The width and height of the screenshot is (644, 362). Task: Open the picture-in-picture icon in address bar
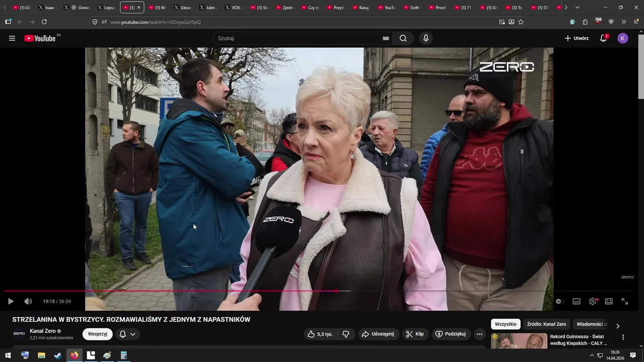pyautogui.click(x=502, y=22)
